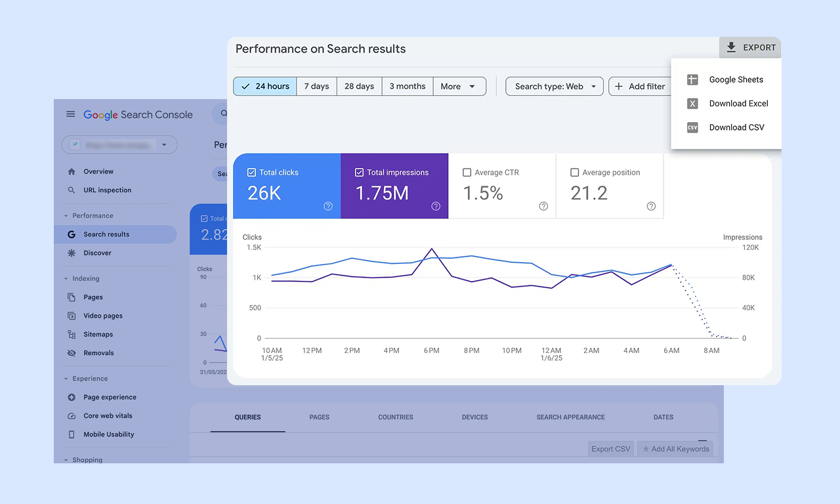Image resolution: width=840 pixels, height=504 pixels.
Task: Click the Google Sheets export icon
Action: [692, 79]
